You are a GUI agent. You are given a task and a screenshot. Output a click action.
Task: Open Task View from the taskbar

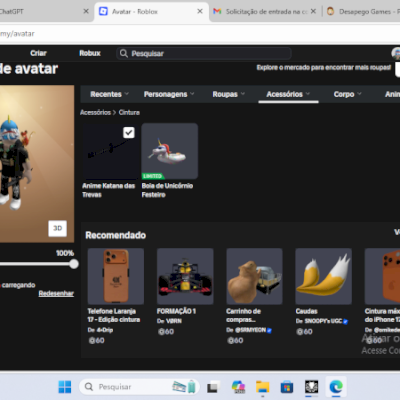[213, 387]
